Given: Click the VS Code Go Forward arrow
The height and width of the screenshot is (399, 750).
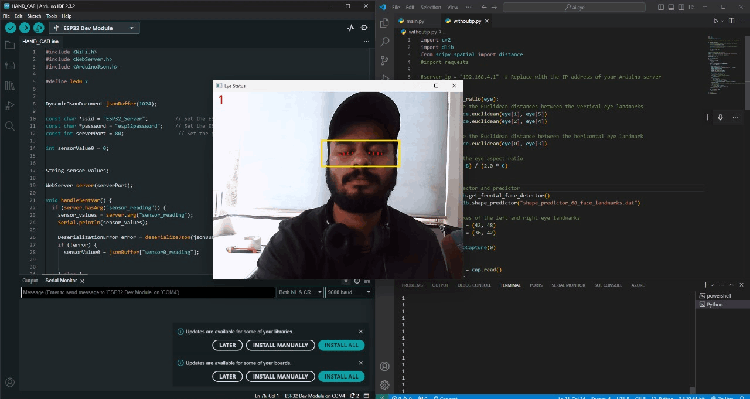Looking at the screenshot, I should pos(494,7).
